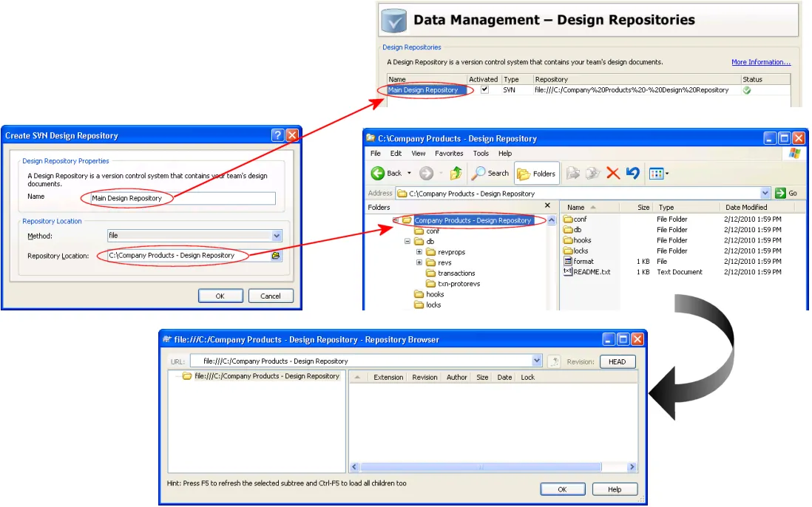Screen dimensions: 812x507
Task: Open the Edit menu in Explorer
Action: [x=396, y=154]
